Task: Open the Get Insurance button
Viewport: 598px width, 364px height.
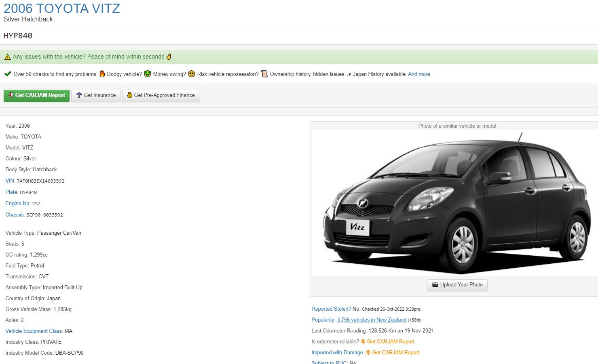Action: (x=96, y=95)
